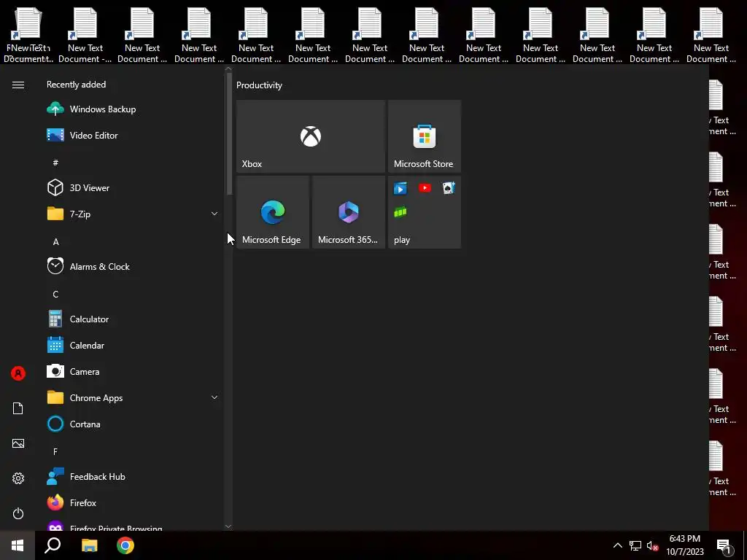Click YouTube icon in the play tile
The height and width of the screenshot is (560, 747).
click(x=425, y=188)
